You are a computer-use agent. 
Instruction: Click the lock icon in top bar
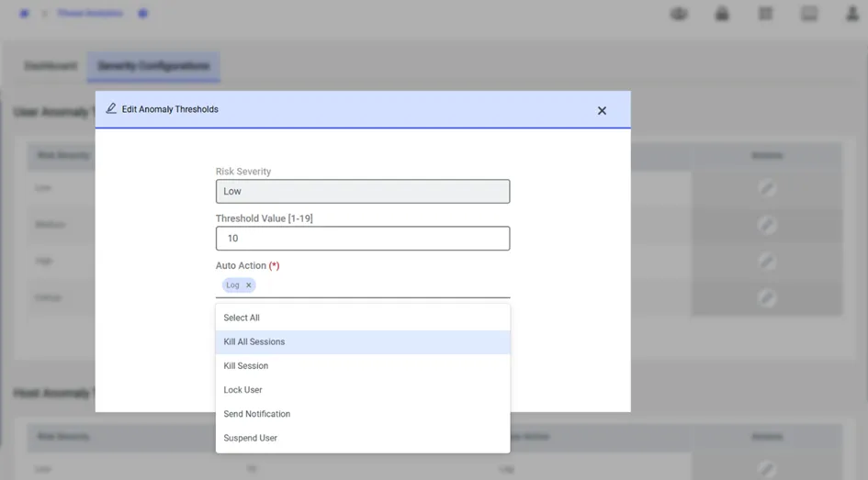point(722,13)
